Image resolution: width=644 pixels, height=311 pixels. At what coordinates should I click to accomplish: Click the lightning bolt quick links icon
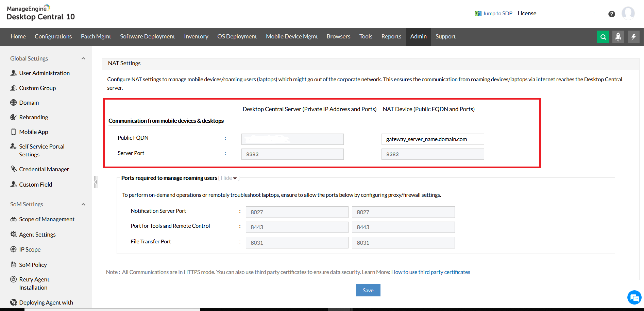(633, 37)
